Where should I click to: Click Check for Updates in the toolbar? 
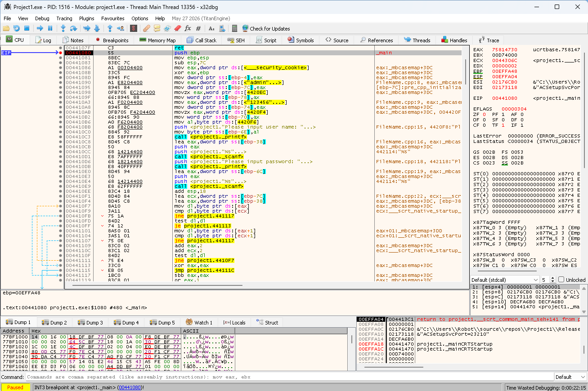coord(266,28)
